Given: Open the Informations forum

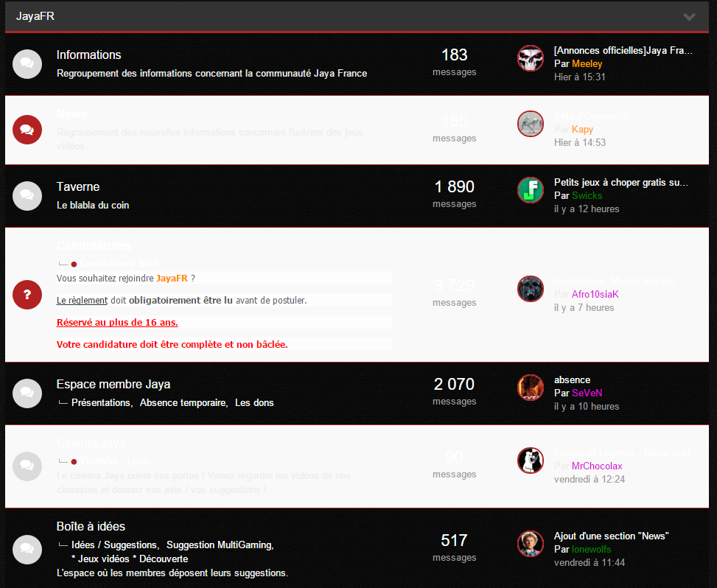Looking at the screenshot, I should pos(88,55).
